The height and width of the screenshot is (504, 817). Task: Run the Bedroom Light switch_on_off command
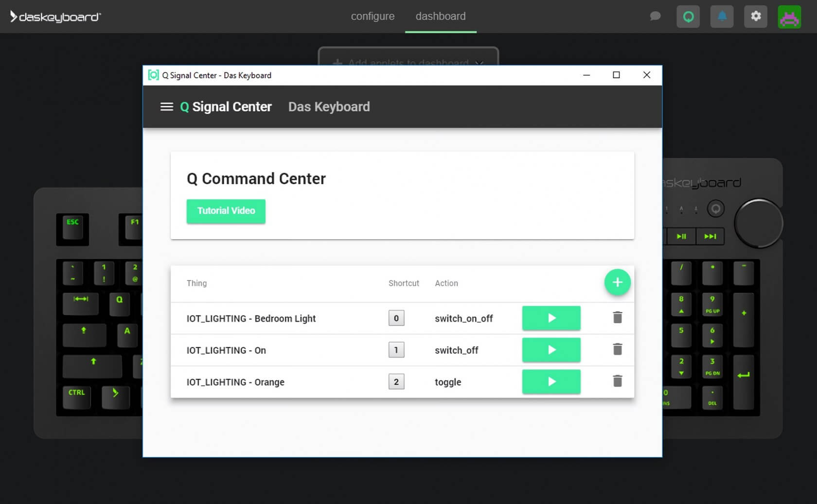point(551,318)
